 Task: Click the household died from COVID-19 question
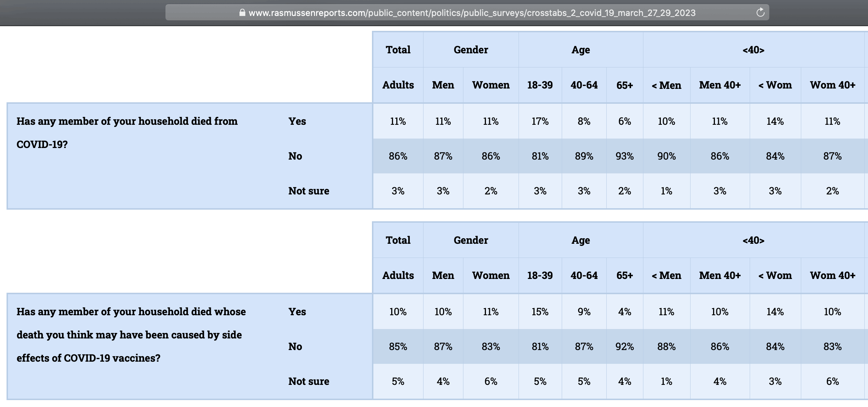coord(127,132)
